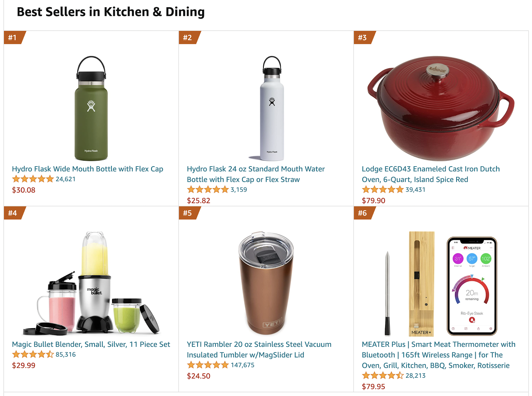This screenshot has height=396, width=532.
Task: Select the $79.95 MEATER Plus price
Action: point(373,387)
